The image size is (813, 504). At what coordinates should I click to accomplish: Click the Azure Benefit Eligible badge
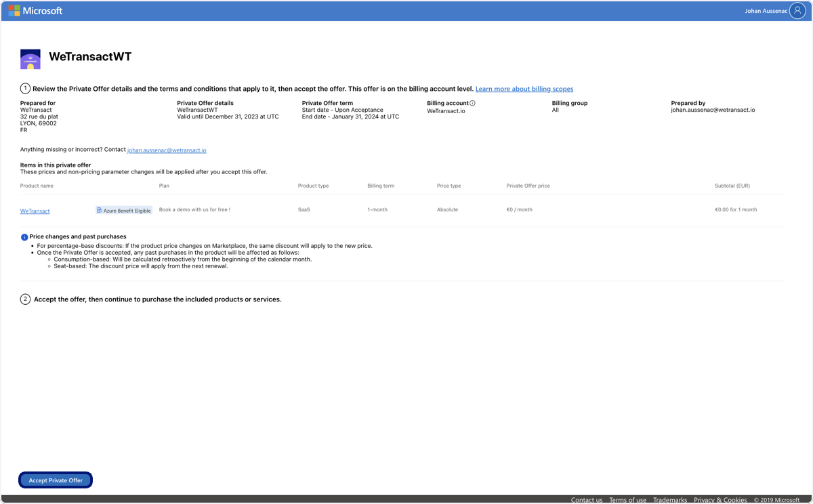(x=124, y=210)
